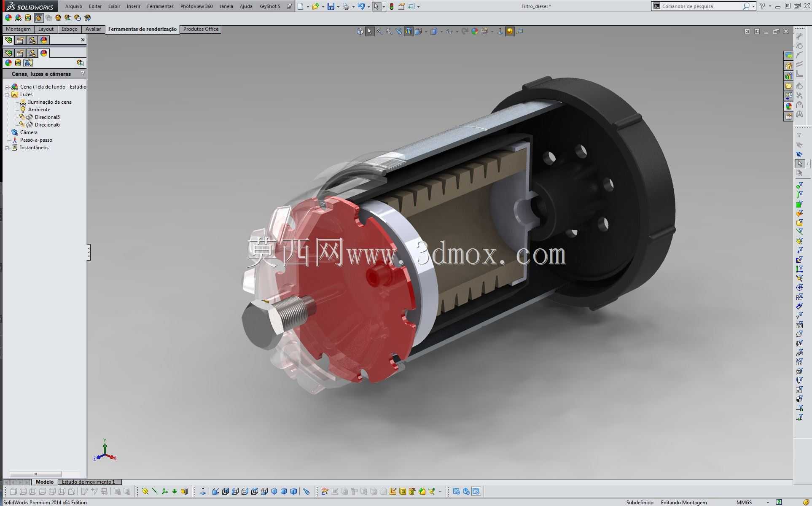Select the Direcional5 light
This screenshot has height=506, width=812.
(47, 117)
